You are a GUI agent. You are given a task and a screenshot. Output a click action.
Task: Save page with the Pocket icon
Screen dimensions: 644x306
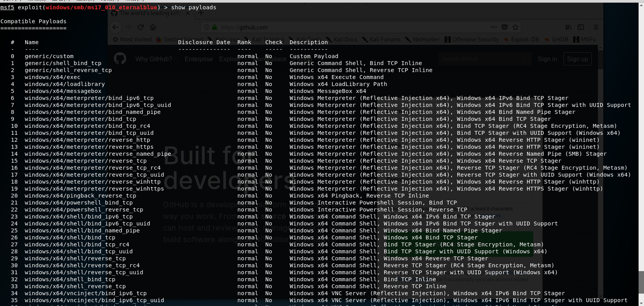(504, 27)
